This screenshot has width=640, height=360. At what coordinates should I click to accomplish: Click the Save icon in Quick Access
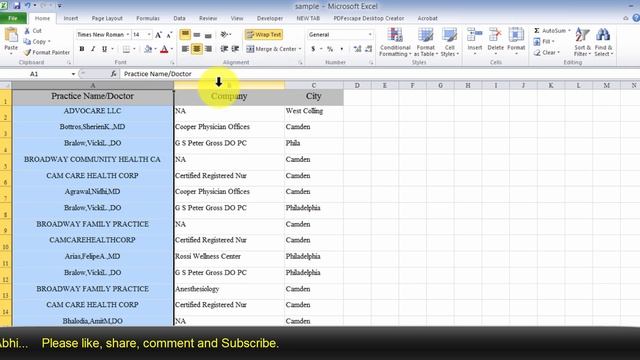click(17, 6)
